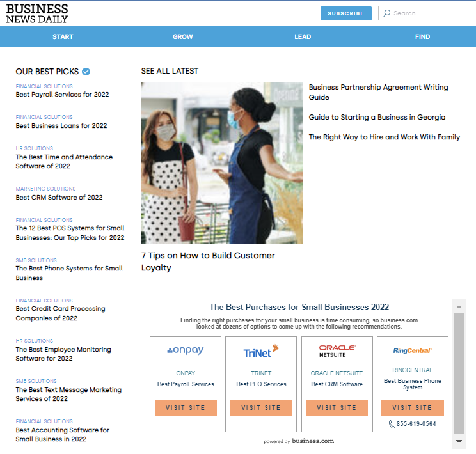This screenshot has height=454, width=476.
Task: Open the LEAD navigation menu
Action: (x=303, y=37)
